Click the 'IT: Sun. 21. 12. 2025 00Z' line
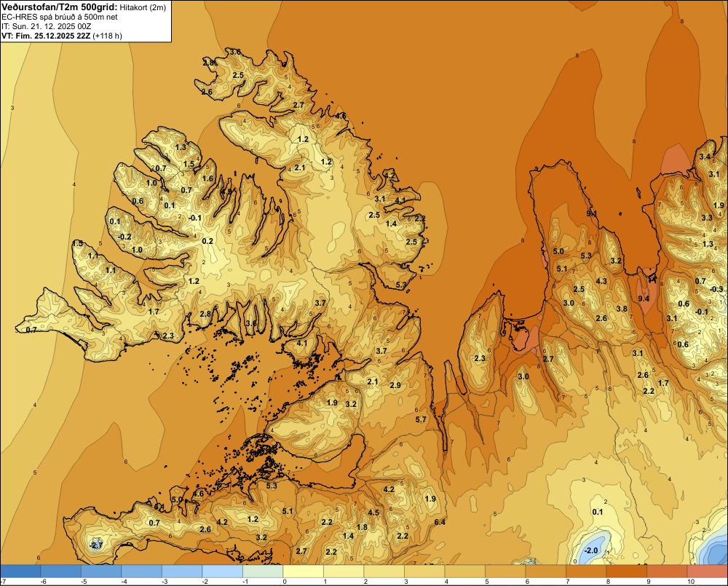 pyautogui.click(x=47, y=26)
